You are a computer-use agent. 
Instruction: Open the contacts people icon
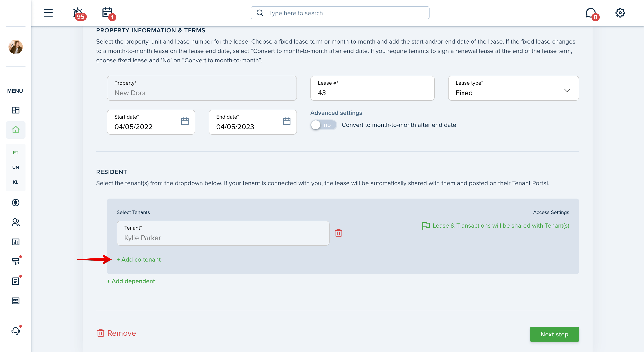tap(15, 222)
